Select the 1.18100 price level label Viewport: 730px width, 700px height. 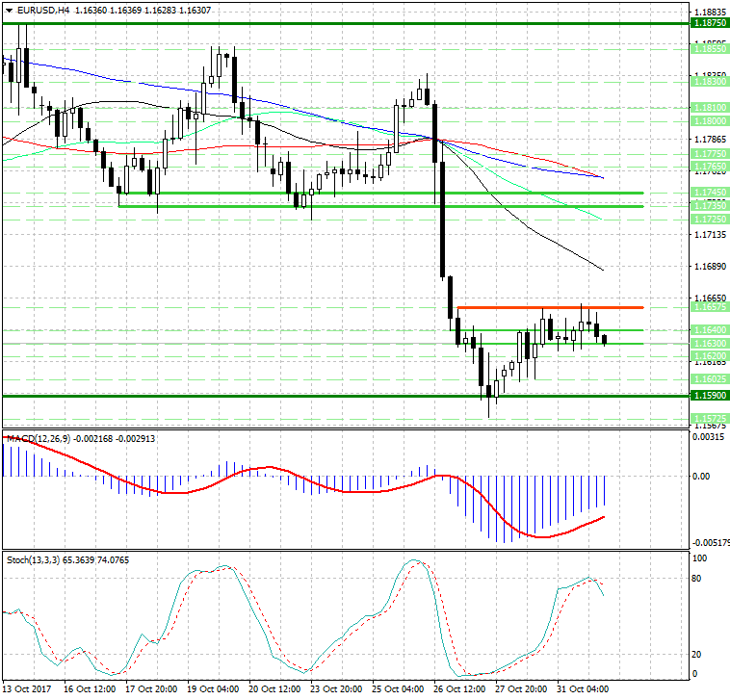[709, 109]
